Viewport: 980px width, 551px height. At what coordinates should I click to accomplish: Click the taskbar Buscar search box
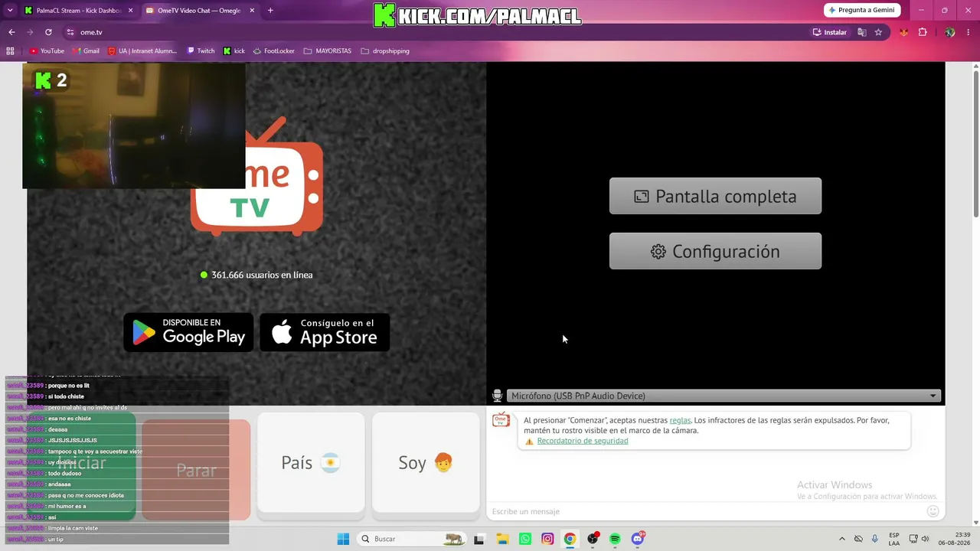[412, 539]
